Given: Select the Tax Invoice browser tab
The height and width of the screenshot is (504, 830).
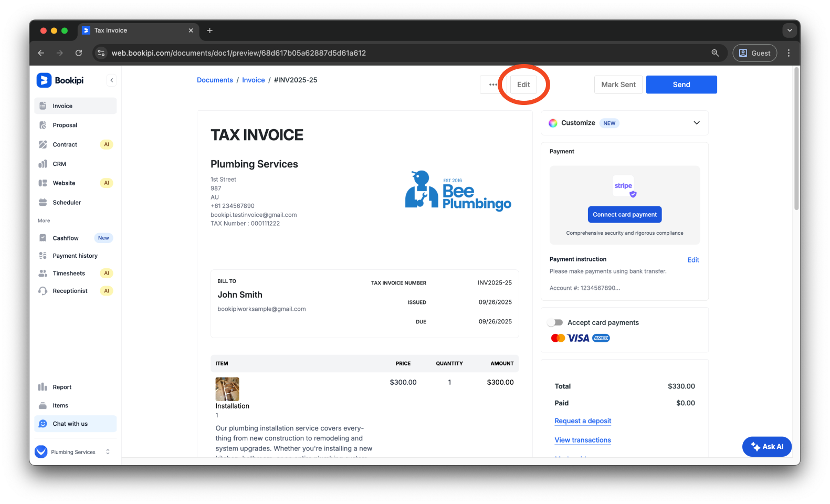Looking at the screenshot, I should tap(139, 30).
